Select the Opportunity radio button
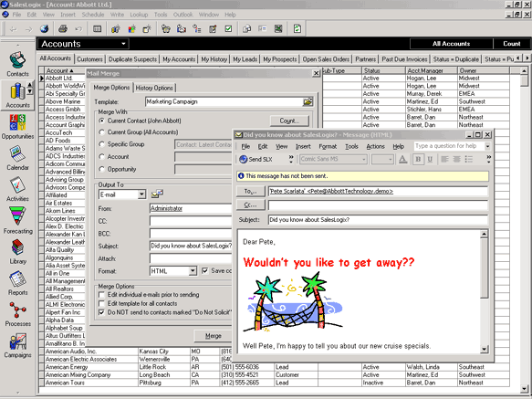The image size is (532, 399). pyautogui.click(x=101, y=169)
